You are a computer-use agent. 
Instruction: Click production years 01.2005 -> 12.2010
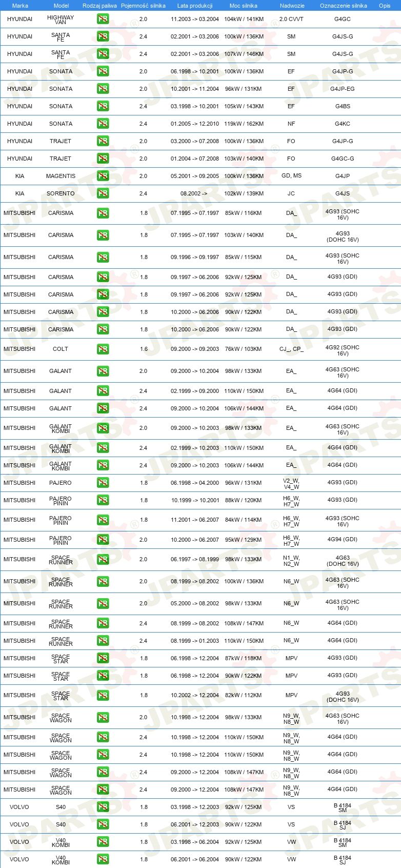coord(195,124)
